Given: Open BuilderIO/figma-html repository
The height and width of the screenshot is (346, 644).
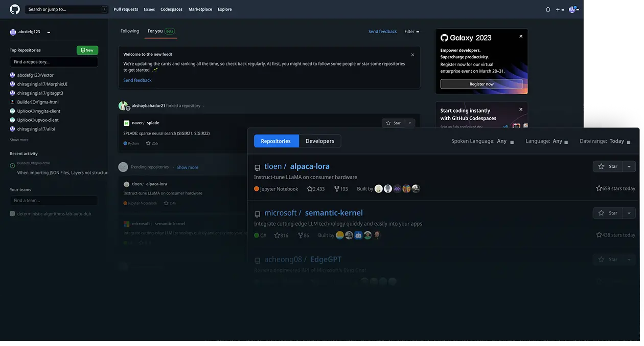Looking at the screenshot, I should 38,102.
